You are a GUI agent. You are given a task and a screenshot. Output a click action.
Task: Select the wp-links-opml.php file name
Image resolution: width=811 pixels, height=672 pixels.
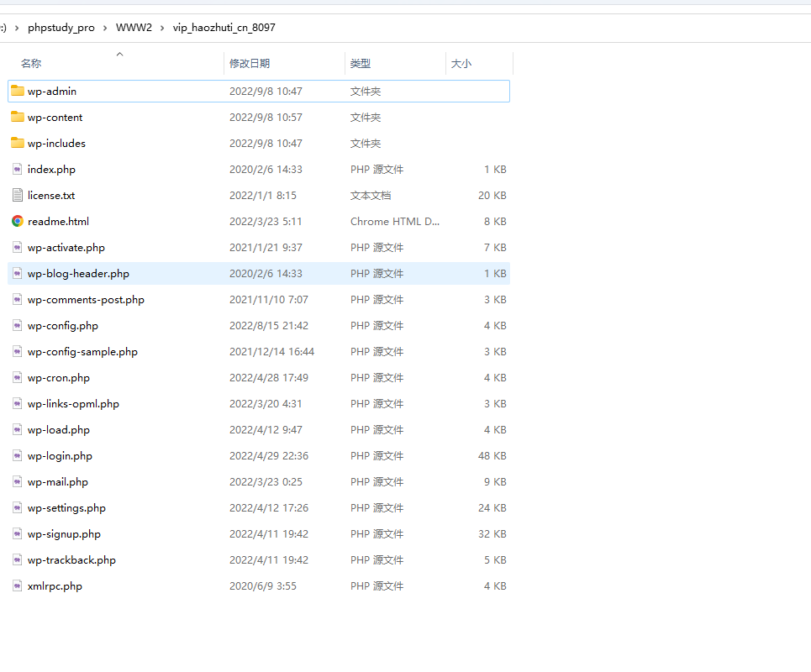click(73, 404)
